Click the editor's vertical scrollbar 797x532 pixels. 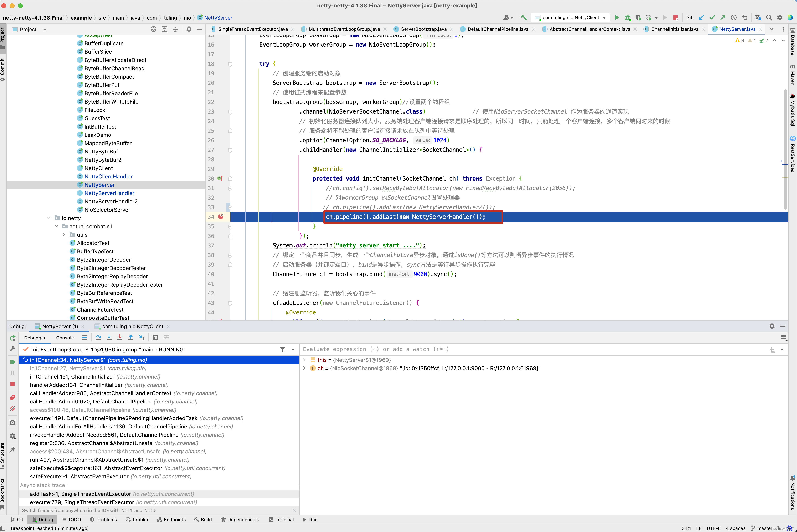click(x=786, y=149)
